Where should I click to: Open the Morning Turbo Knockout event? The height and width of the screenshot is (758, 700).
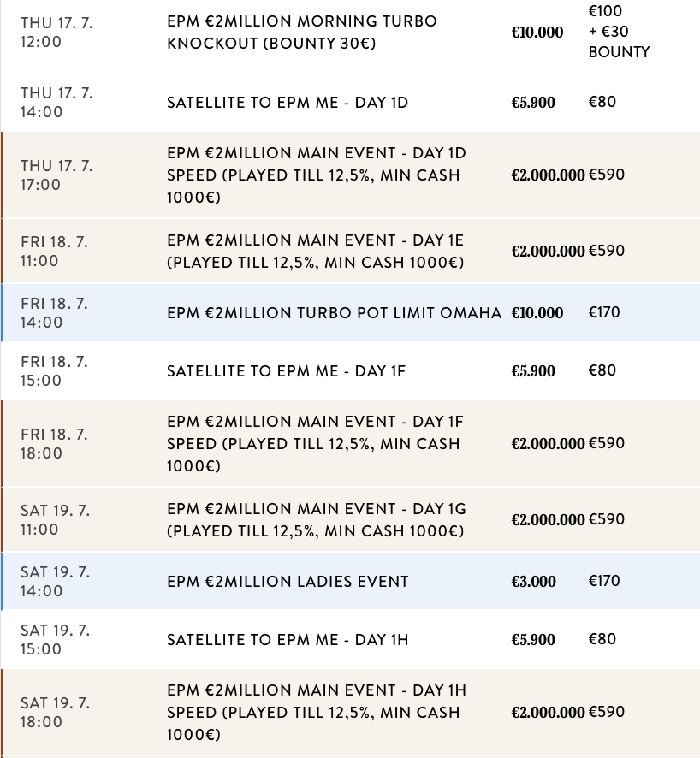(x=301, y=32)
